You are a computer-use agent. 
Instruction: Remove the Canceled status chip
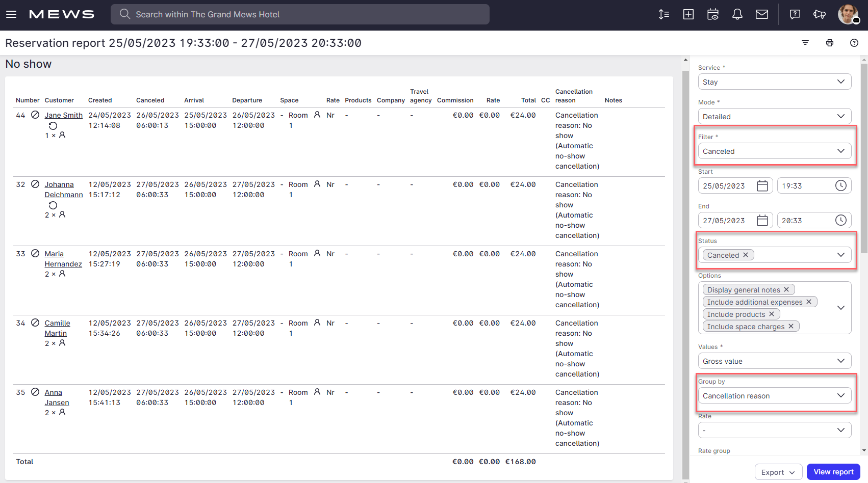(746, 255)
